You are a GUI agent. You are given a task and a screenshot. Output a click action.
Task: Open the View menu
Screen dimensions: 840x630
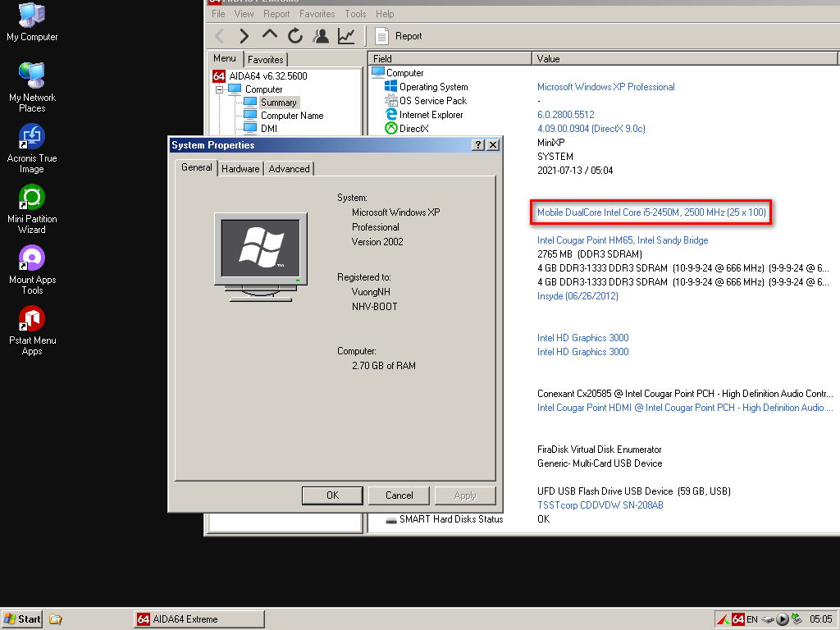244,14
